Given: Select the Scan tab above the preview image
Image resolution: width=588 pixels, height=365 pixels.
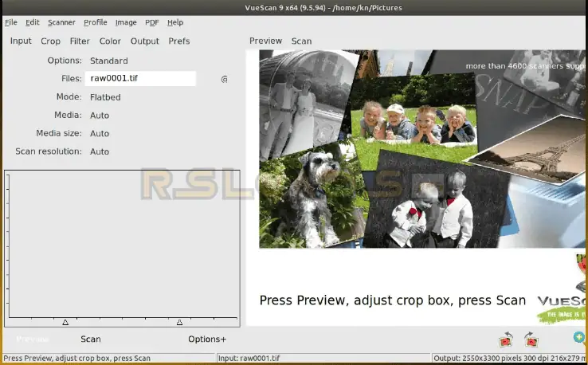Looking at the screenshot, I should [x=301, y=41].
